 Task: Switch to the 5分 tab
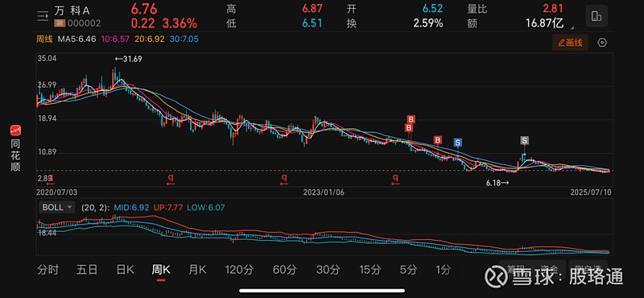pyautogui.click(x=408, y=270)
